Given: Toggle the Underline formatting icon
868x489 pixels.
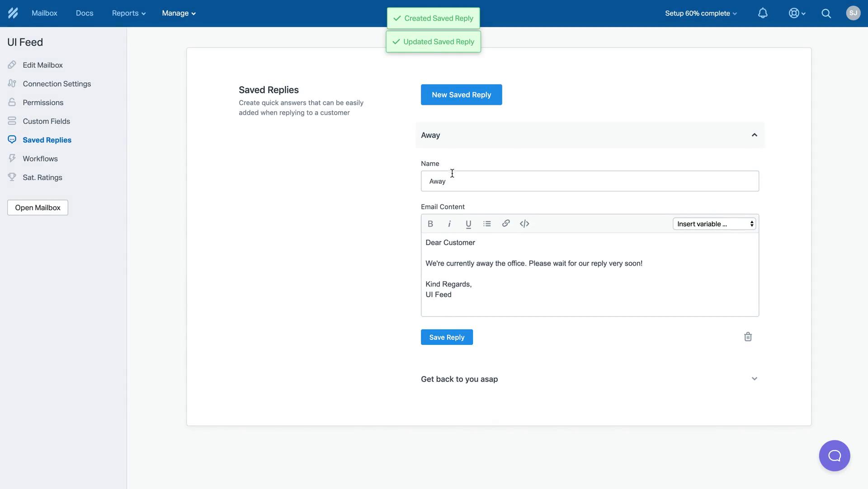Looking at the screenshot, I should point(468,223).
